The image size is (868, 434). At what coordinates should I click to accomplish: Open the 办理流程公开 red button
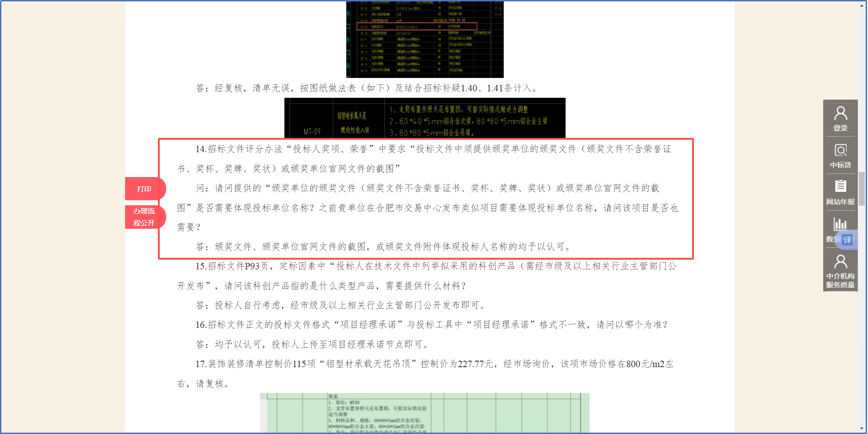pos(144,217)
